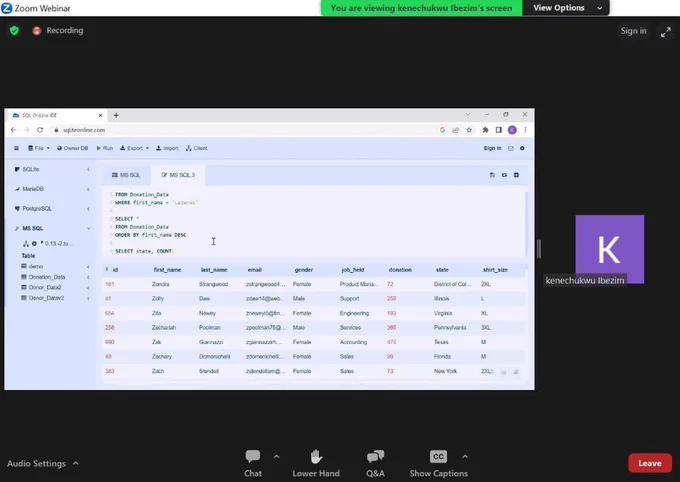Sort by the donation column header
Image resolution: width=680 pixels, height=482 pixels.
tap(400, 269)
